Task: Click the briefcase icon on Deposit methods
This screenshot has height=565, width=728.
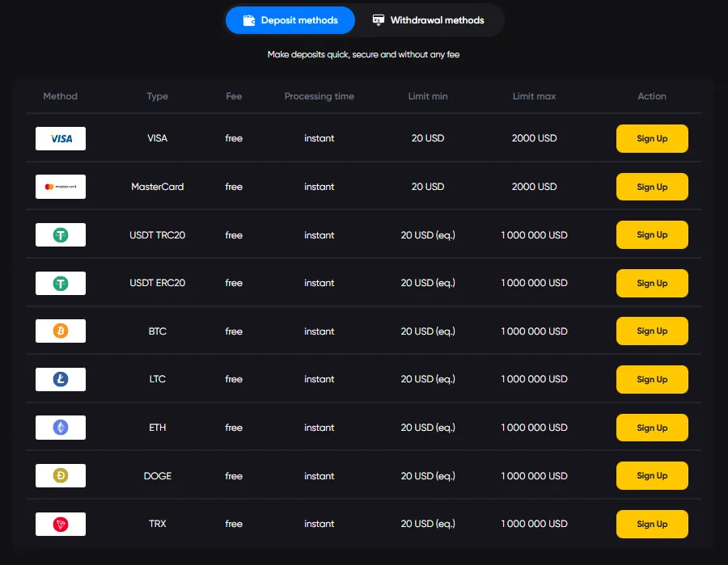Action: point(248,20)
